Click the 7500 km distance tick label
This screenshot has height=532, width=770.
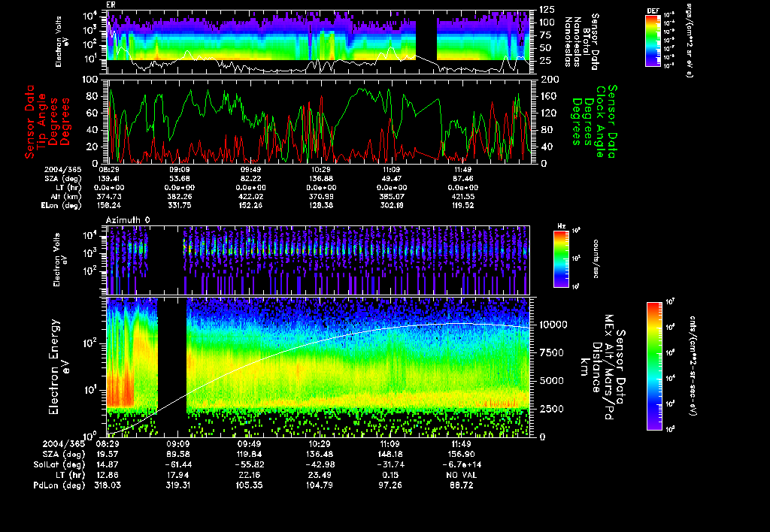[551, 352]
